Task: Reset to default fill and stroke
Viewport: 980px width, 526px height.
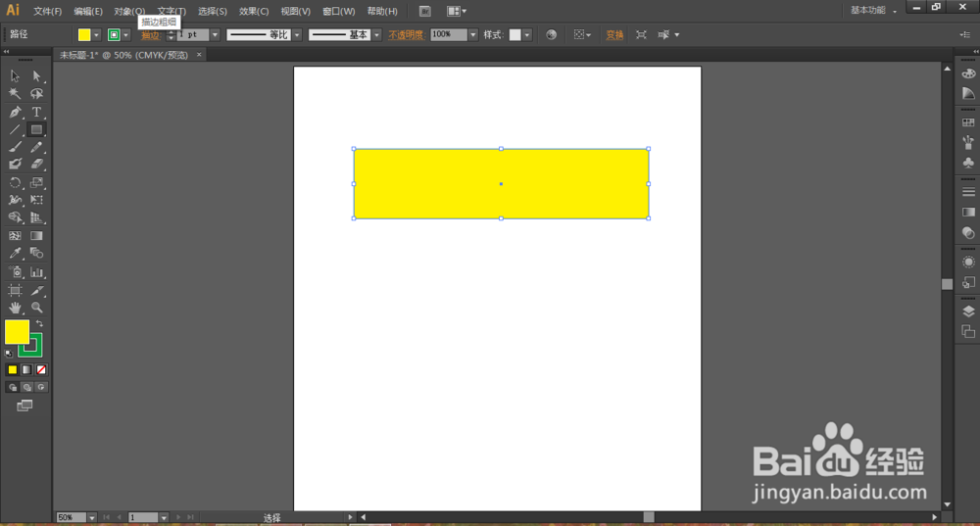Action: click(x=9, y=354)
